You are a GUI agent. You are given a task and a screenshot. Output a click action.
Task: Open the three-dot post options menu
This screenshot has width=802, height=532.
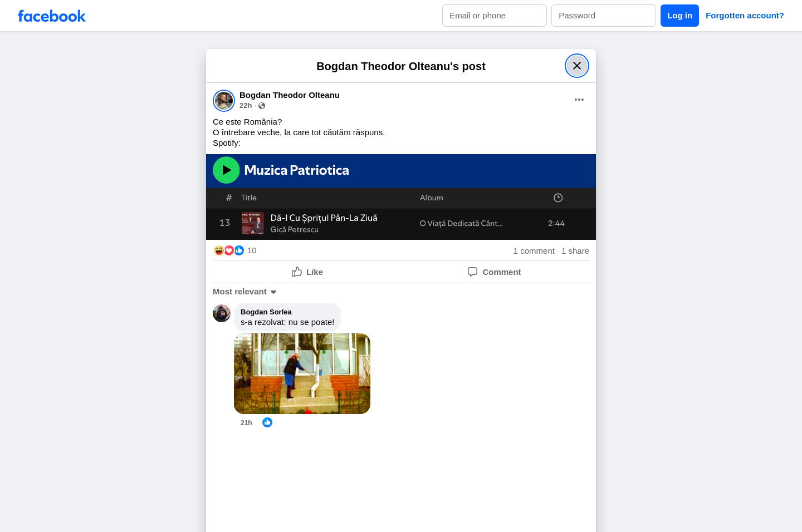[x=579, y=100]
